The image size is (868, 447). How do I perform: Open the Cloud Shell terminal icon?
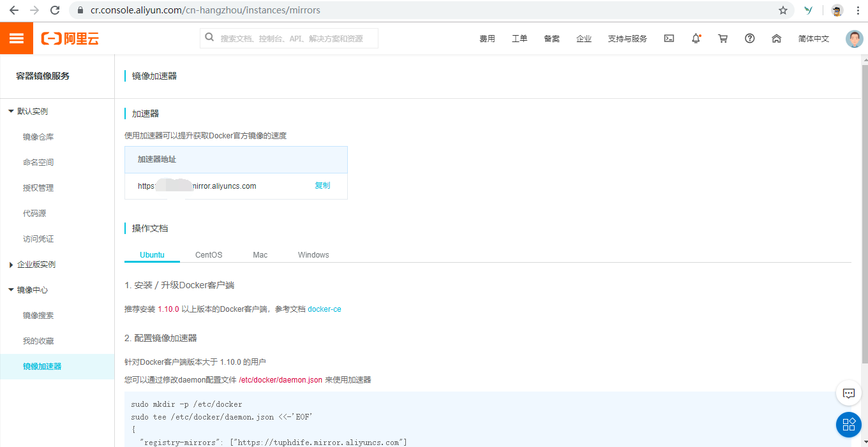(x=669, y=38)
